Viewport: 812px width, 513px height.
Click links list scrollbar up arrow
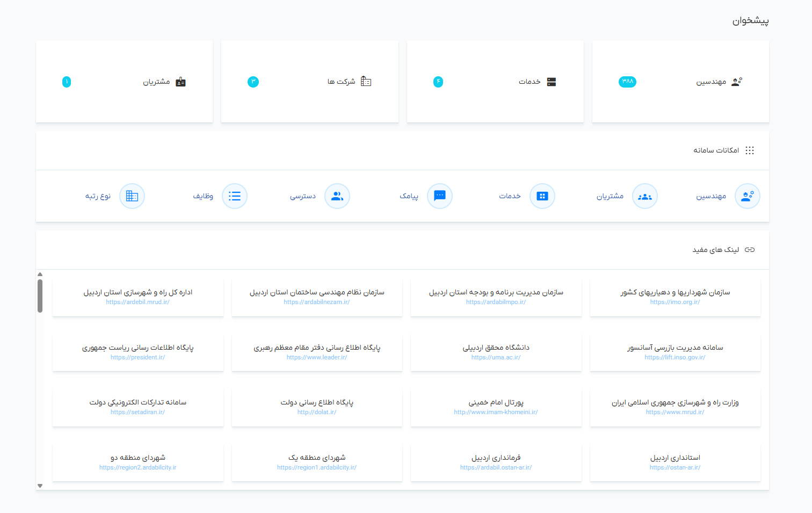click(x=40, y=274)
